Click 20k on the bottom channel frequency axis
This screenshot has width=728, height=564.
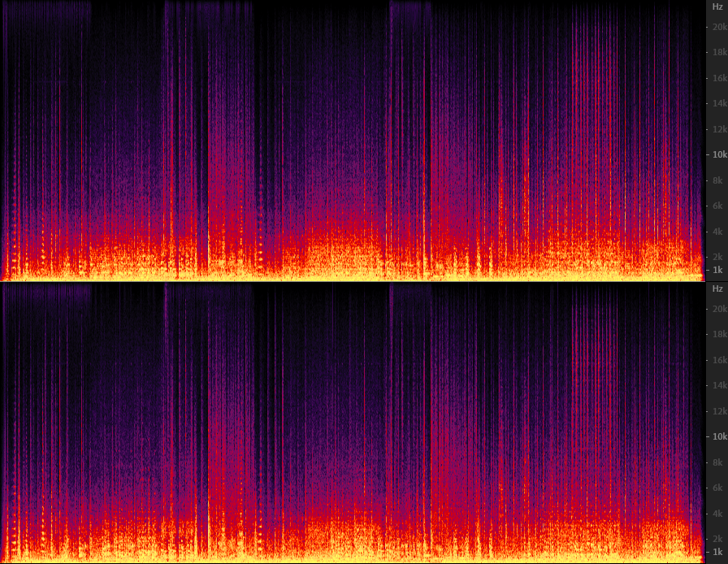click(719, 309)
